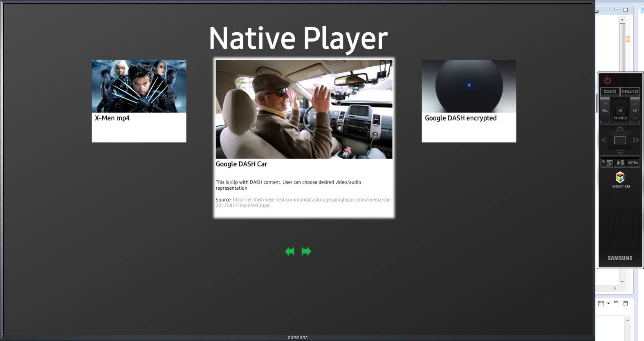
Task: Click the 'Google DASH Car' title text
Action: pos(241,164)
